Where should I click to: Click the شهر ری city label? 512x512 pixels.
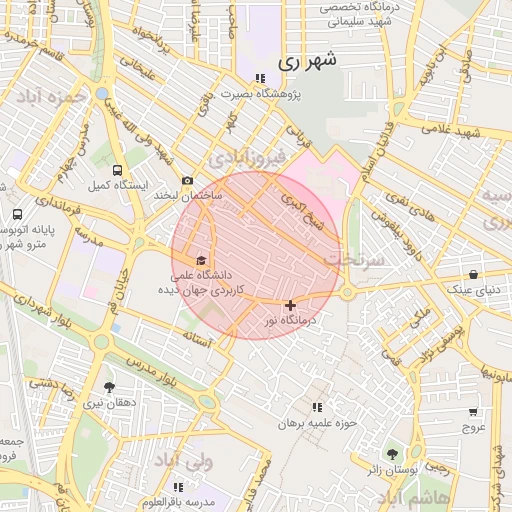pos(307,61)
